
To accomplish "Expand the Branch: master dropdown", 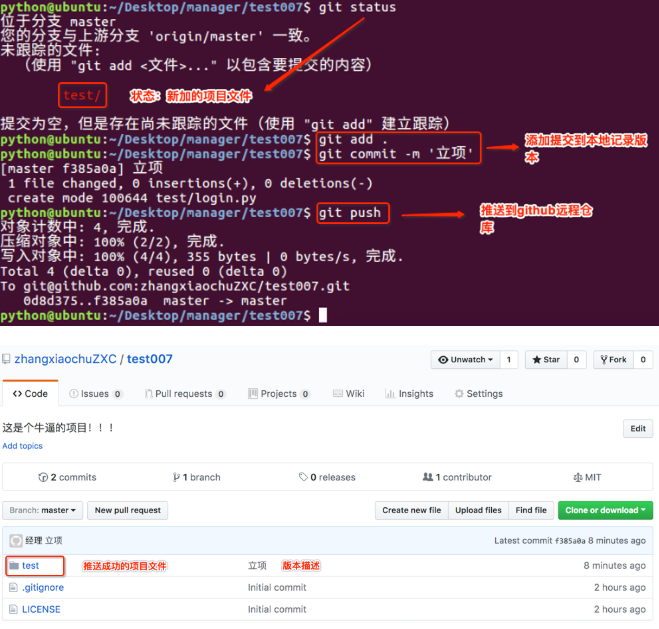I will (42, 511).
